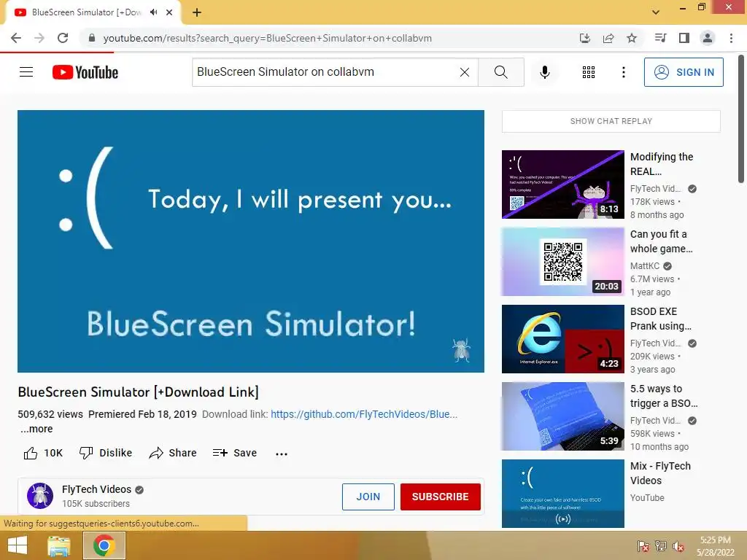The image size is (747, 560).
Task: Click the magnifier search button
Action: coord(500,72)
